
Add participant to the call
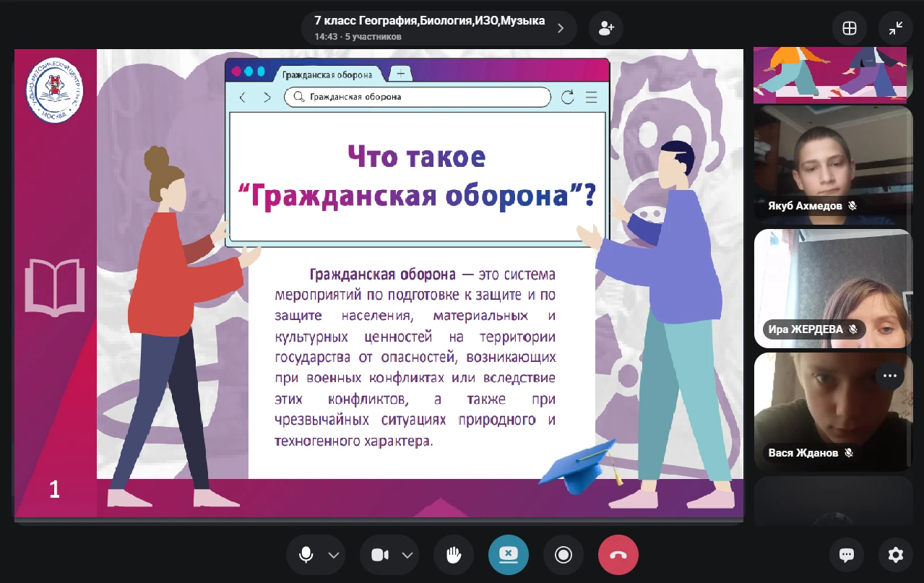tap(606, 28)
